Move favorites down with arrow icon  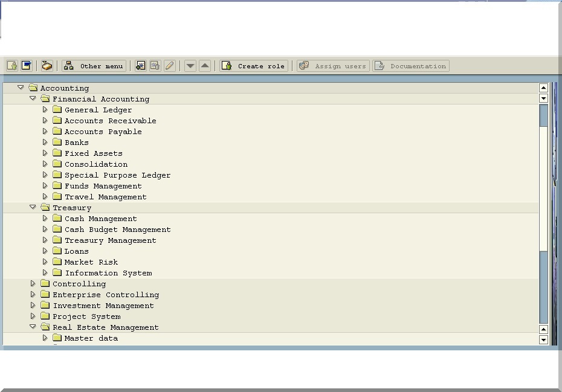[x=190, y=66]
